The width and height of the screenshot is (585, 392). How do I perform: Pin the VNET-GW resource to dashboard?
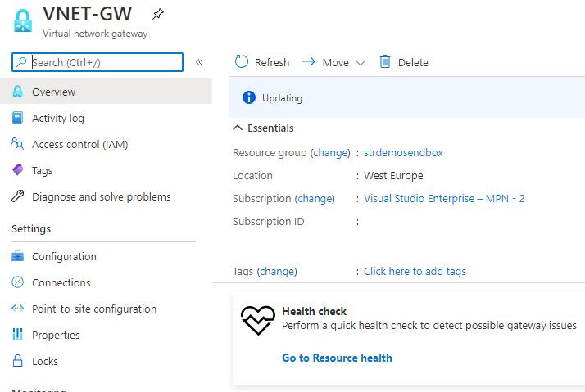pyautogui.click(x=158, y=15)
